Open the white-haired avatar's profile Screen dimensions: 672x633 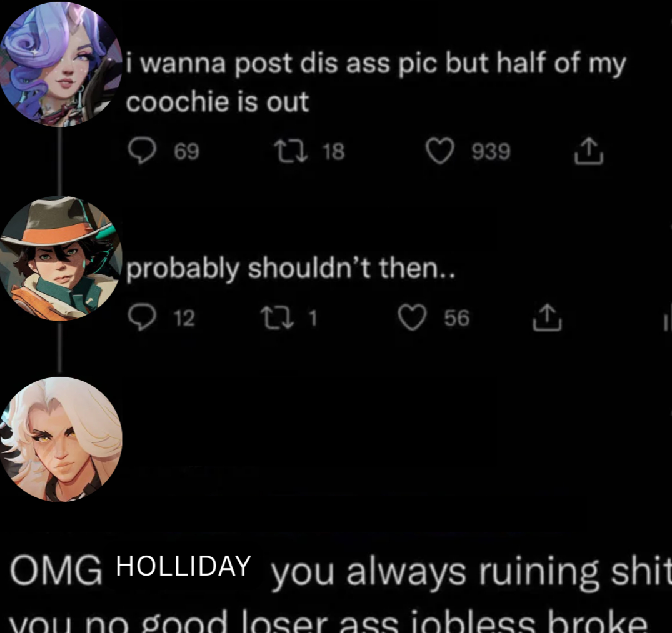tap(61, 439)
